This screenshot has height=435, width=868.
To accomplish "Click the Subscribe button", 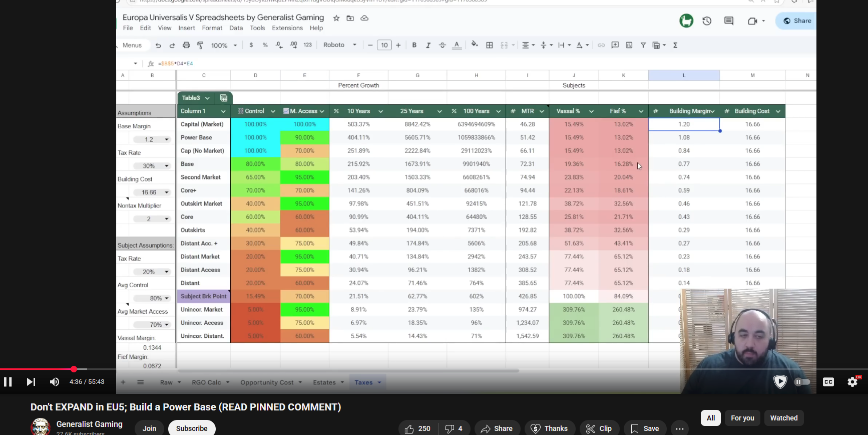I will pos(192,428).
